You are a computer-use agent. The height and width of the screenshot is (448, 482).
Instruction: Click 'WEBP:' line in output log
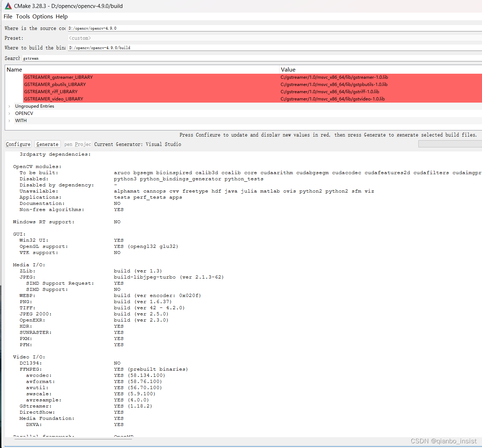pos(27,296)
